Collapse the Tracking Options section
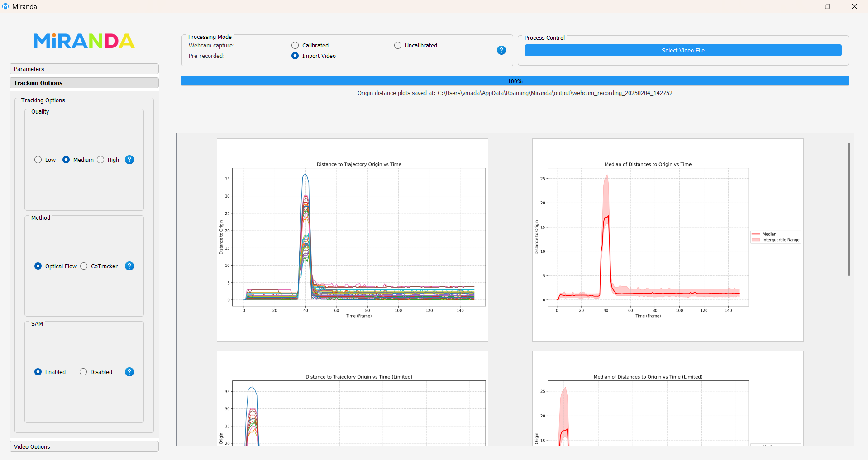 coord(84,83)
